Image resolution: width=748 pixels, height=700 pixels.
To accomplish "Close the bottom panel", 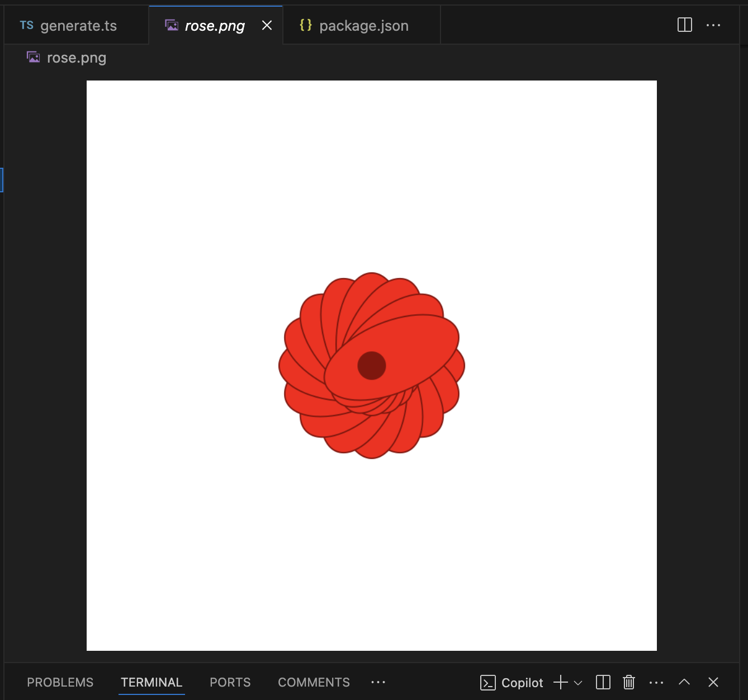I will 713,682.
